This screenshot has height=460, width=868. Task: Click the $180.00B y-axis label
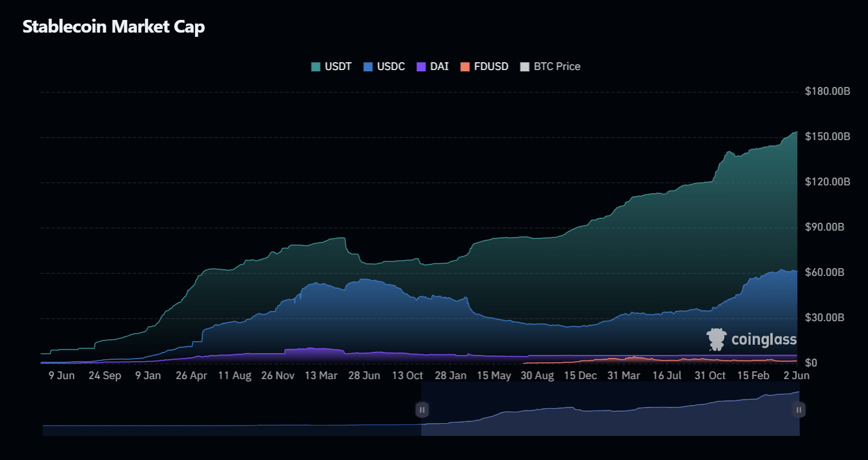click(828, 91)
